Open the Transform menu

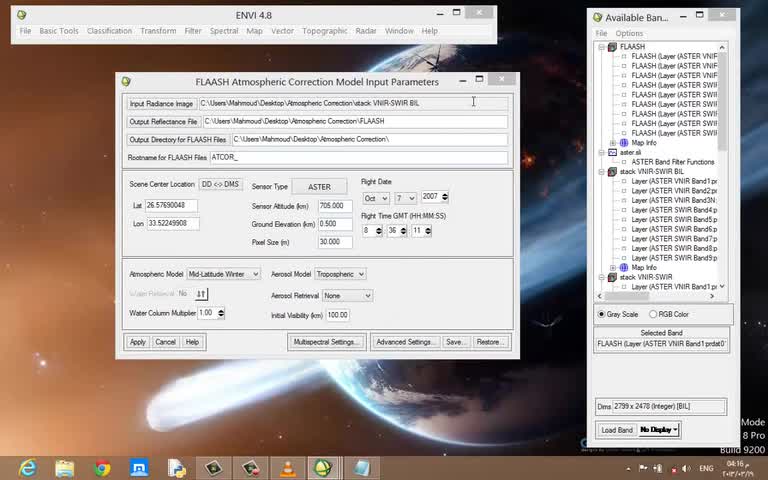tap(158, 31)
